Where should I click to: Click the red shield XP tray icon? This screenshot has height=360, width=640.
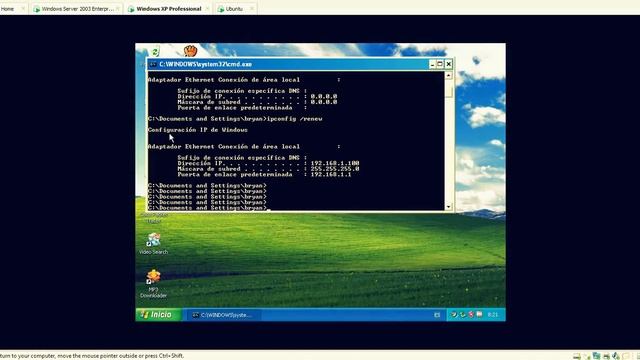(471, 315)
